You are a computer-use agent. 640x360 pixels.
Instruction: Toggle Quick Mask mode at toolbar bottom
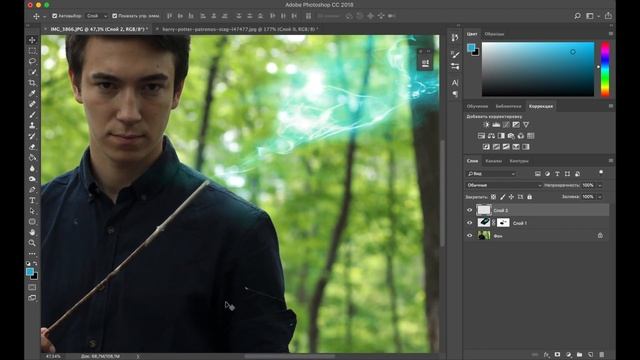pyautogui.click(x=32, y=287)
